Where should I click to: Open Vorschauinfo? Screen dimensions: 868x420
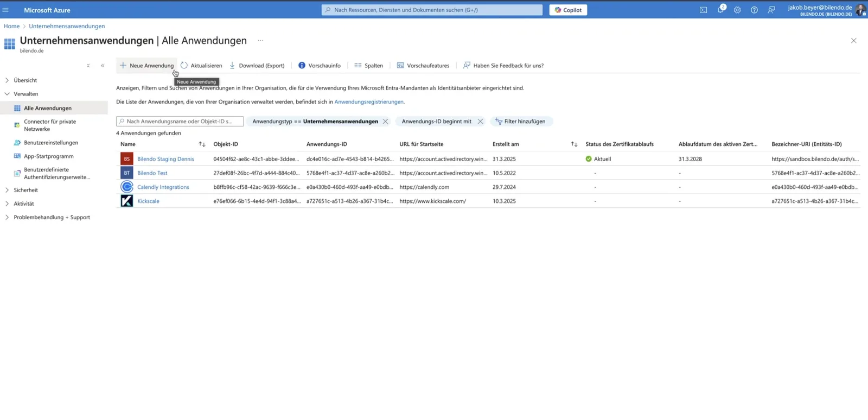click(x=320, y=65)
